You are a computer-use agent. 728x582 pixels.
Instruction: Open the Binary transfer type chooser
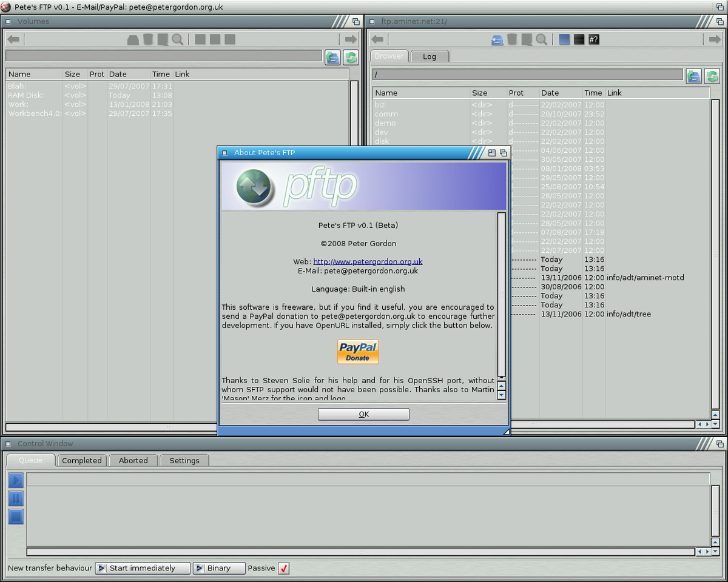[x=219, y=568]
